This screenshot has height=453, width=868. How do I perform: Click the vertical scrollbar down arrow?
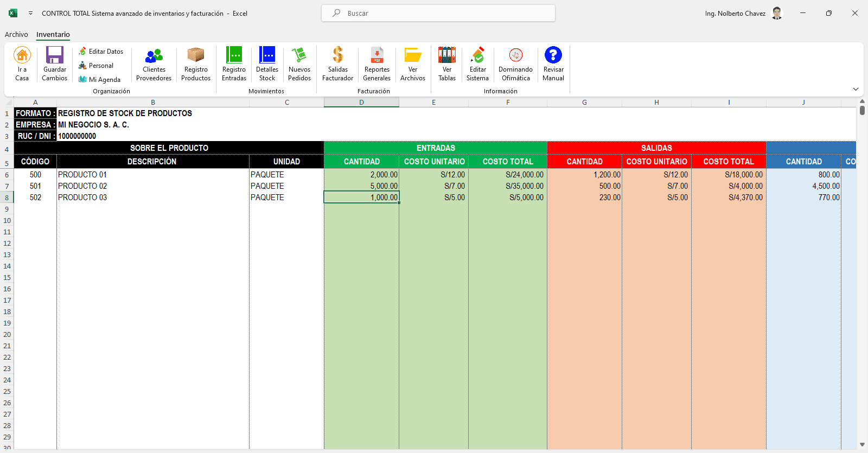(862, 445)
